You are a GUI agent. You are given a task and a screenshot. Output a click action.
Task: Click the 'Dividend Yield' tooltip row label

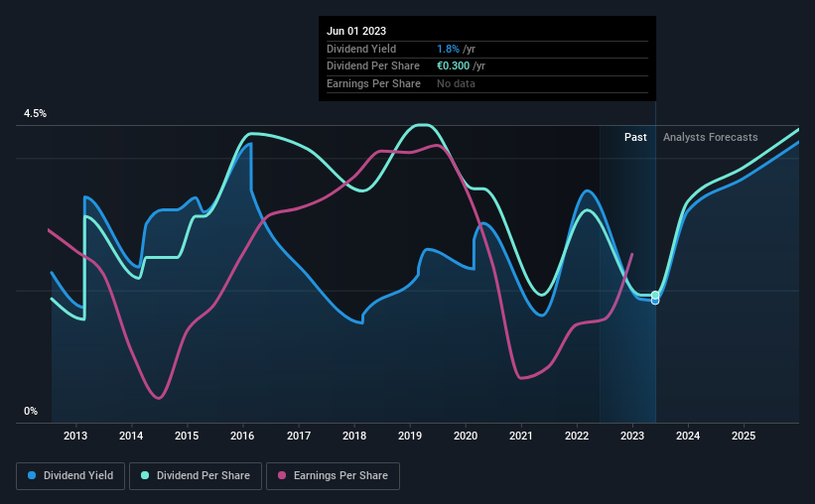361,49
